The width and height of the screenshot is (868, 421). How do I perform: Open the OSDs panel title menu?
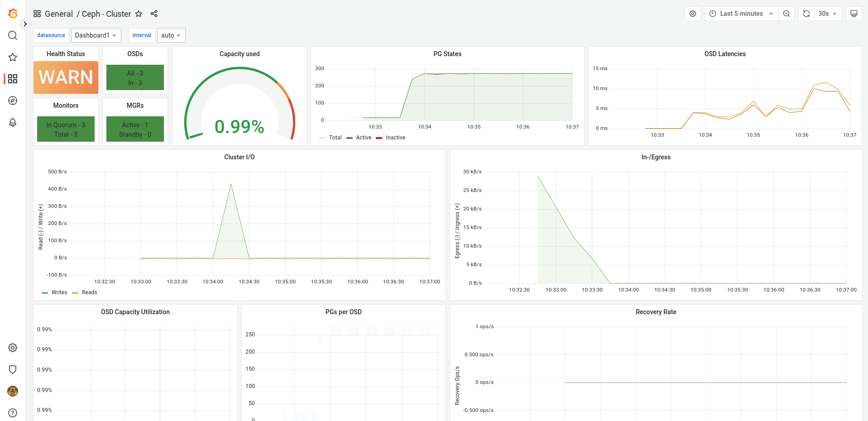[135, 54]
